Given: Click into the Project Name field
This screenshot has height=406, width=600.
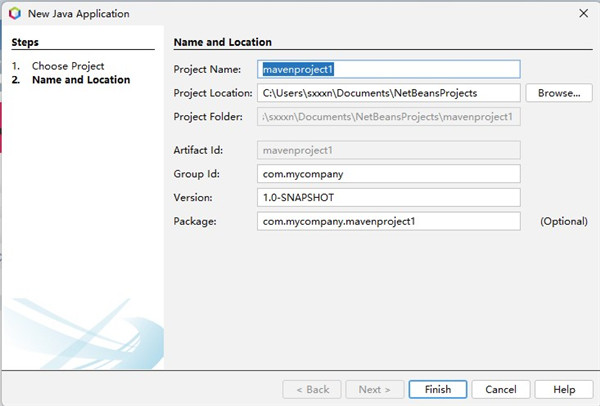Looking at the screenshot, I should click(x=389, y=69).
